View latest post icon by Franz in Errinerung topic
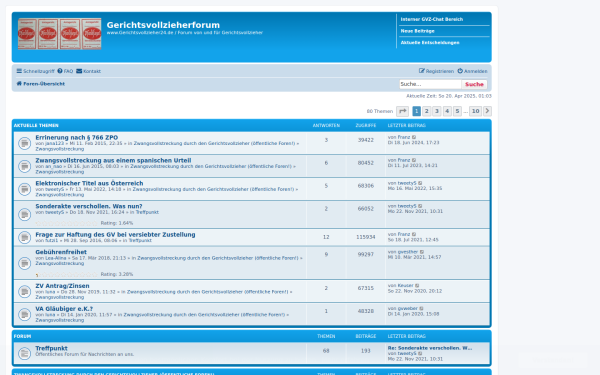The height and width of the screenshot is (375, 600). point(414,137)
